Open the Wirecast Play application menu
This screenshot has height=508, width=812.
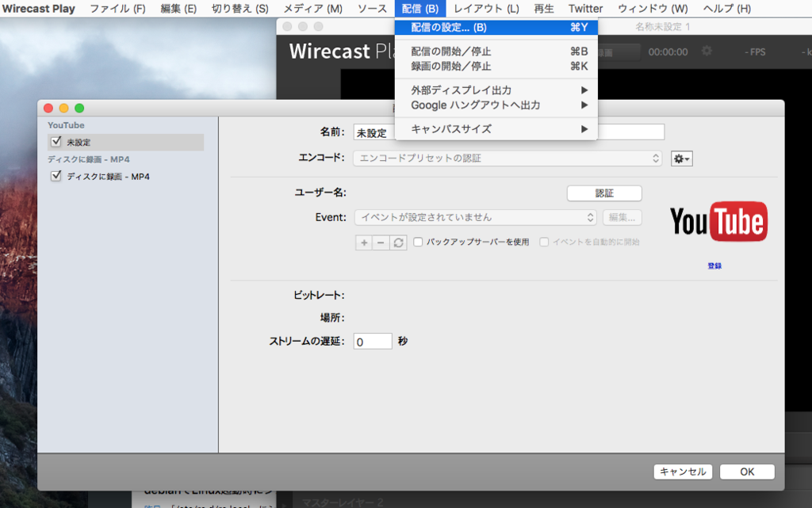pos(39,9)
